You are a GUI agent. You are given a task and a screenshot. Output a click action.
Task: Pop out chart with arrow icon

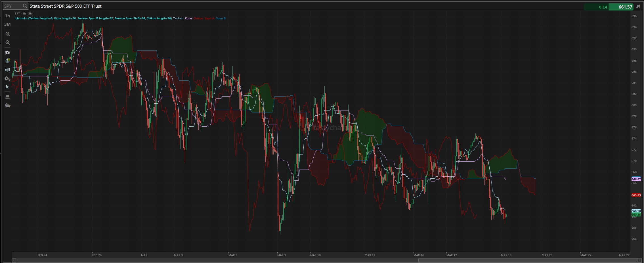638,7
